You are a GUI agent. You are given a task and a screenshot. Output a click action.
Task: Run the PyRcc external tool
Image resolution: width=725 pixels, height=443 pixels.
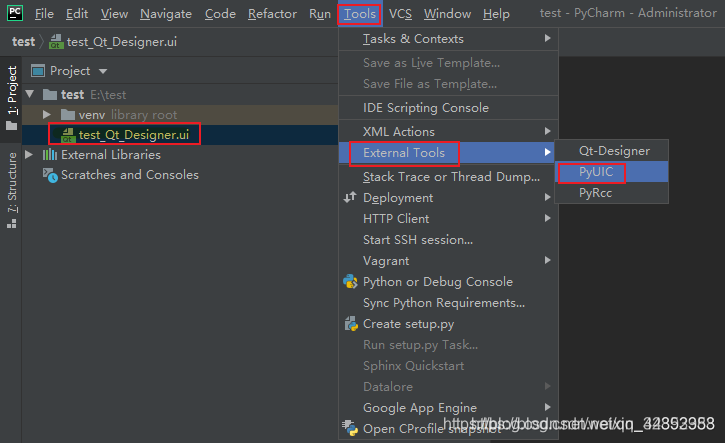pyautogui.click(x=611, y=193)
